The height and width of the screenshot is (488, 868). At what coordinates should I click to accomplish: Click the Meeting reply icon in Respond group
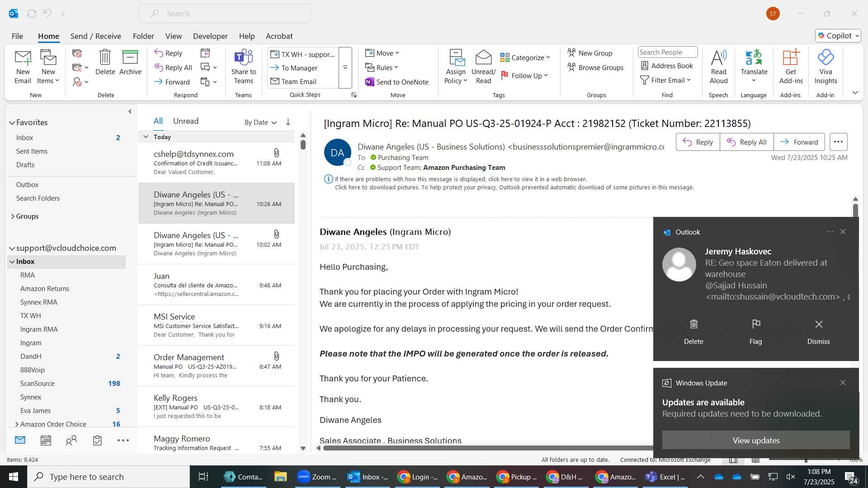click(205, 53)
